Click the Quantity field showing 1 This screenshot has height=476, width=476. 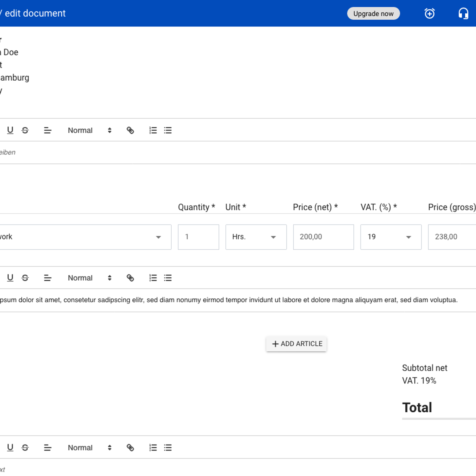[198, 237]
